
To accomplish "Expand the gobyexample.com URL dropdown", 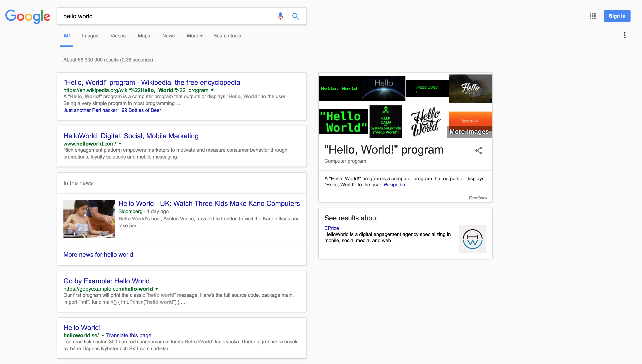I will [157, 289].
